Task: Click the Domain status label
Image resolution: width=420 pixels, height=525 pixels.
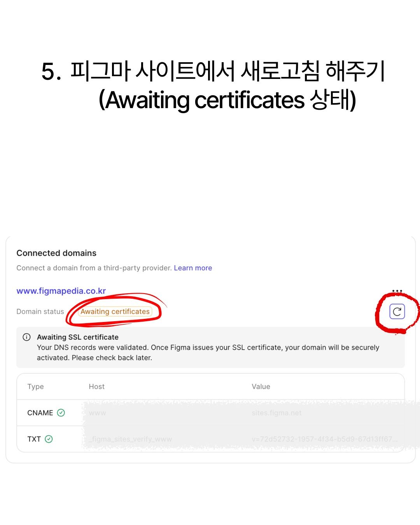Action: pyautogui.click(x=40, y=311)
